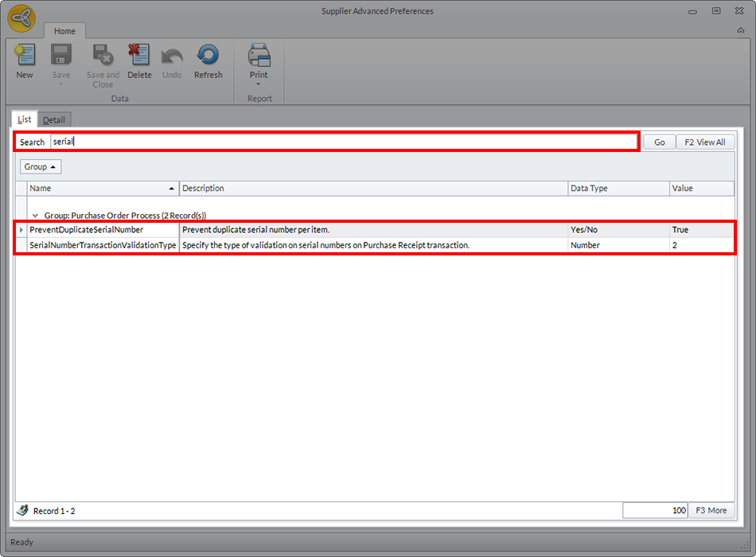The height and width of the screenshot is (557, 756).
Task: Select the SerialNumberTransactionValidationType row
Action: pyautogui.click(x=103, y=246)
